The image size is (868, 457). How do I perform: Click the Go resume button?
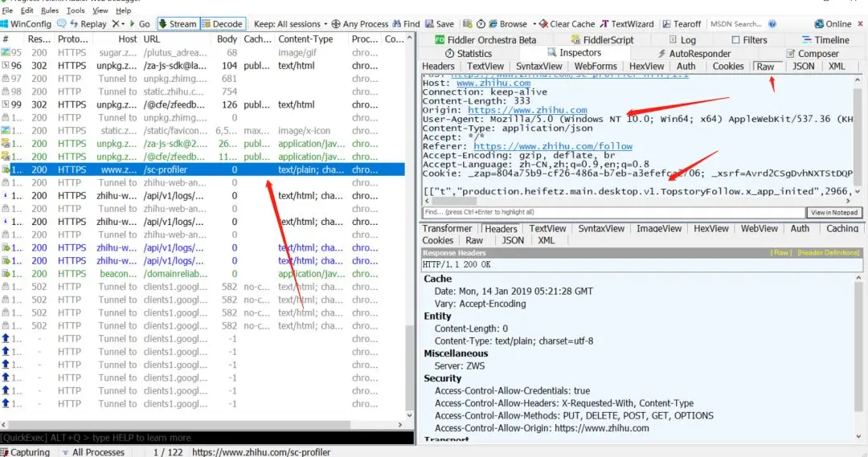[140, 24]
